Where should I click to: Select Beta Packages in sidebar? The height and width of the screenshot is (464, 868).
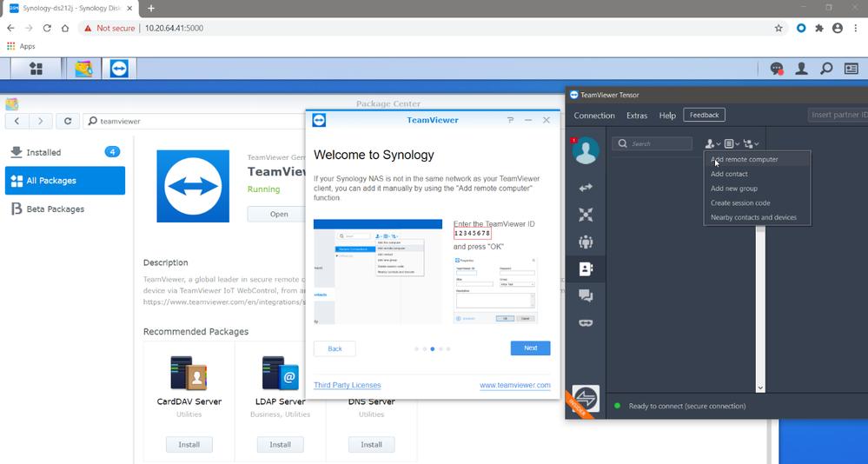pyautogui.click(x=65, y=209)
